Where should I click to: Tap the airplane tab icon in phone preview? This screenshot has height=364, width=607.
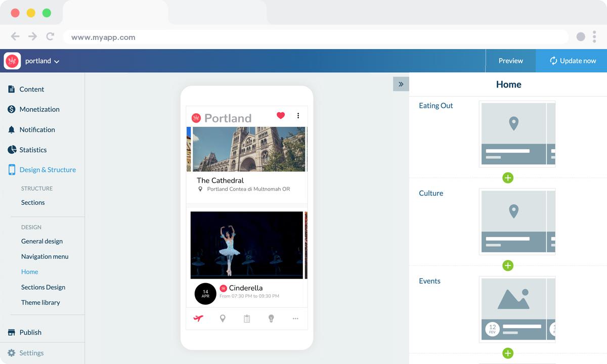click(198, 318)
